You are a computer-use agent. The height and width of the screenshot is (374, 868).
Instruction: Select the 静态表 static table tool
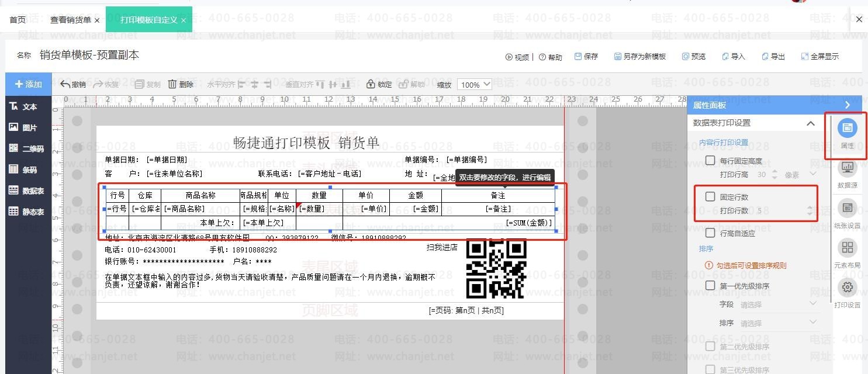point(27,212)
